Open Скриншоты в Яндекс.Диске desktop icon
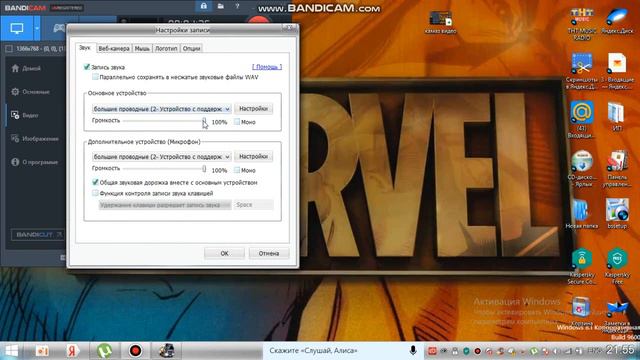 [582, 71]
